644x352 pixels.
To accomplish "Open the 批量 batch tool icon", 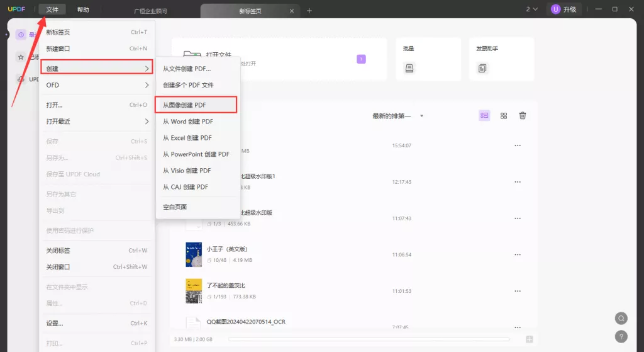I will [409, 68].
